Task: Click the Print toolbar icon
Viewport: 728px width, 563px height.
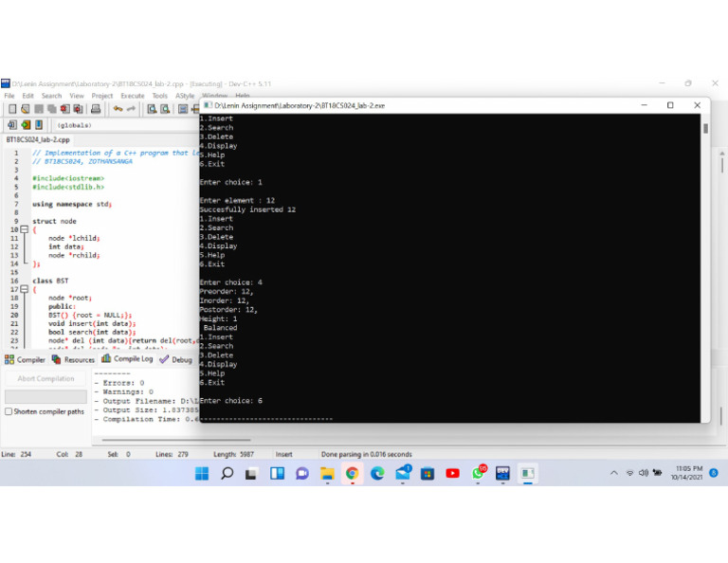Action: (x=96, y=109)
